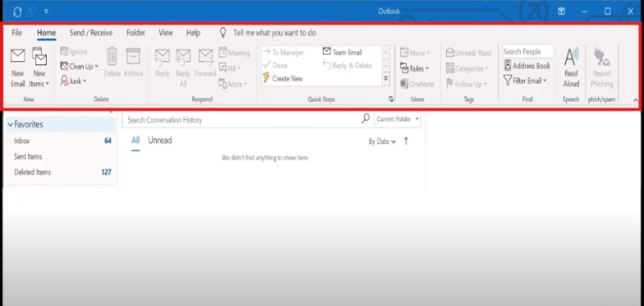This screenshot has height=306, width=644.
Task: Click the Send/Receive All Folders sync icon
Action: coord(18,12)
